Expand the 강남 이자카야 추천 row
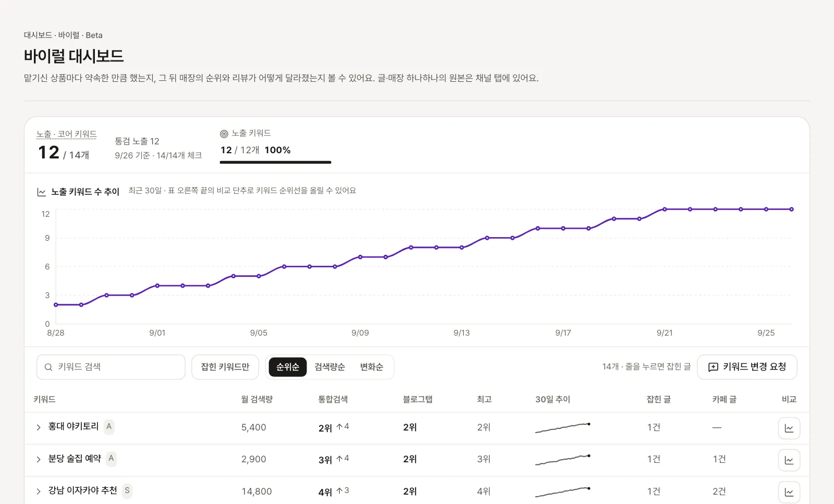834x504 pixels. click(39, 491)
